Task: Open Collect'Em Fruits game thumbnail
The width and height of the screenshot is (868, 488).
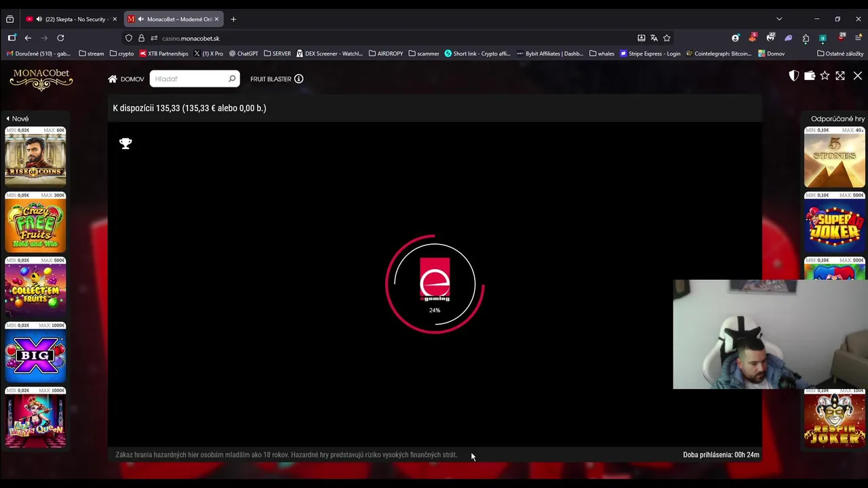Action: [x=35, y=287]
